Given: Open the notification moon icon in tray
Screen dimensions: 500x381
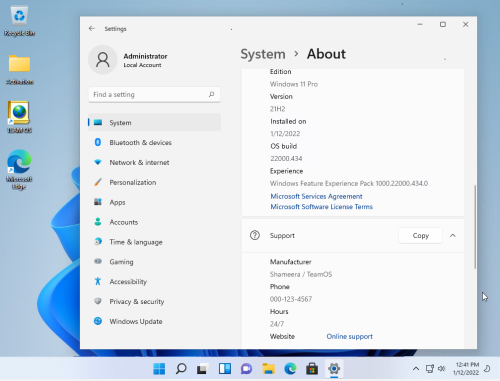Looking at the screenshot, I should pyautogui.click(x=487, y=369).
